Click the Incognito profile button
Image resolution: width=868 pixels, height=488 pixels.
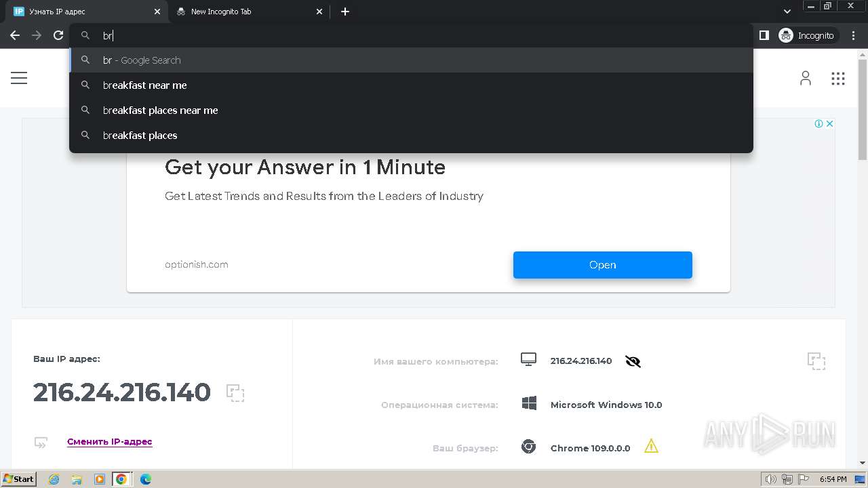[x=806, y=35]
